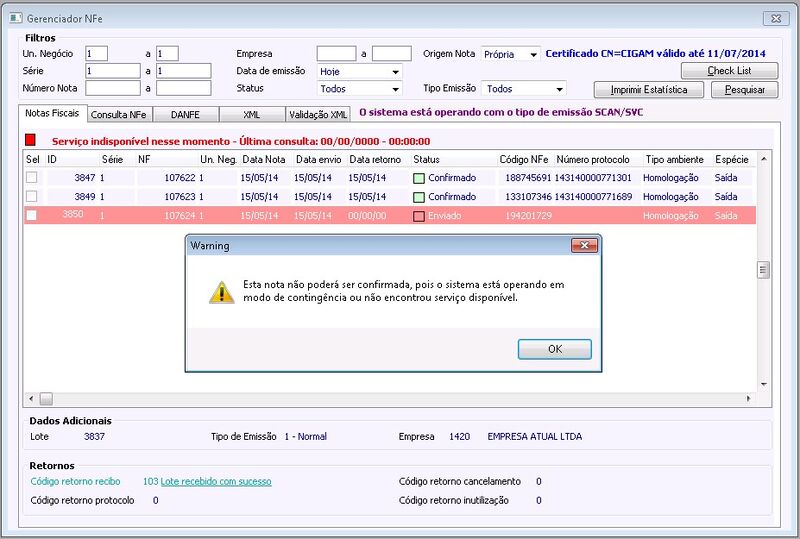Screen dimensions: 800x539
Task: Close the Gerenciador NFe window
Action: [x=776, y=18]
